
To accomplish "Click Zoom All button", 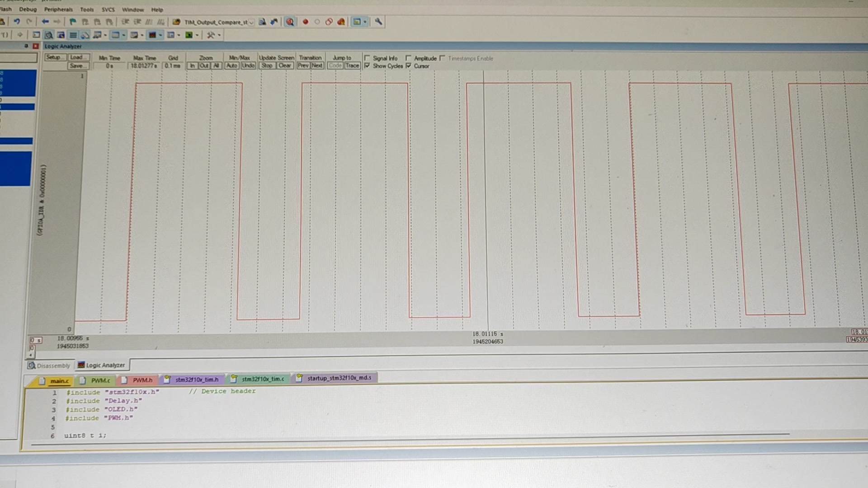I will tap(216, 66).
